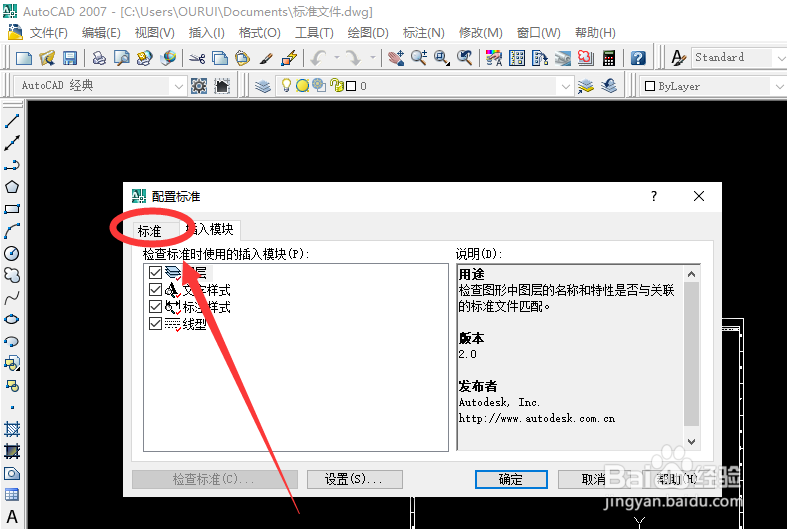Open the 工具(T) menu
The image size is (787, 529).
314,33
